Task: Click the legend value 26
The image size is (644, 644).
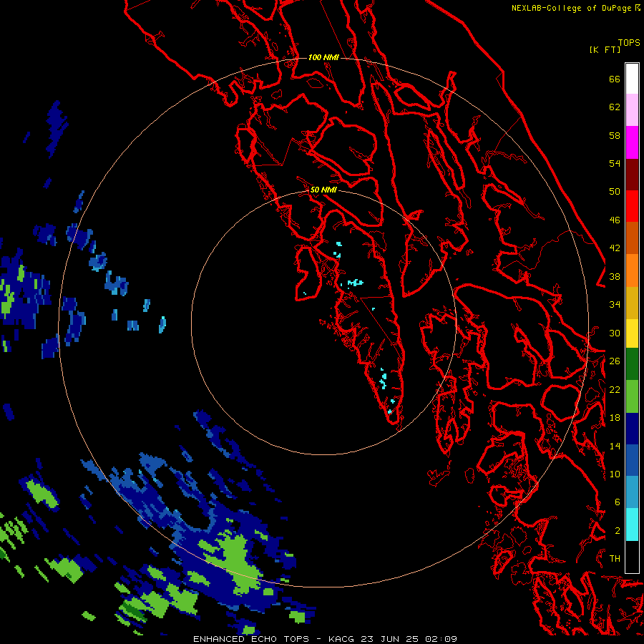Action: (615, 361)
